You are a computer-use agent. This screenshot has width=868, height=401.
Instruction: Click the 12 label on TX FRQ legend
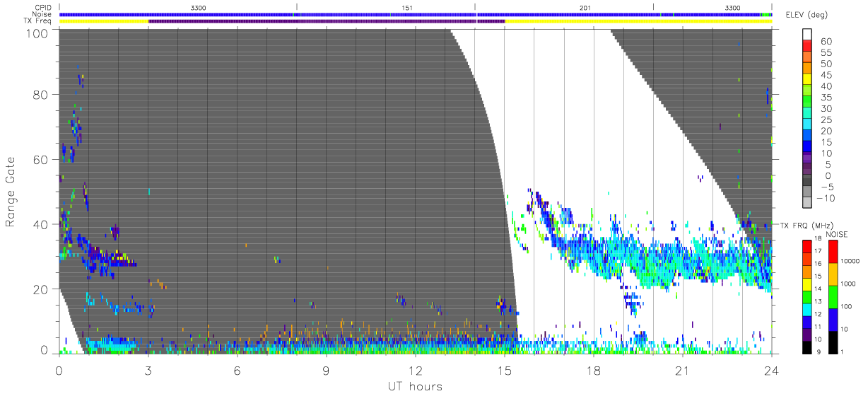[818, 314]
